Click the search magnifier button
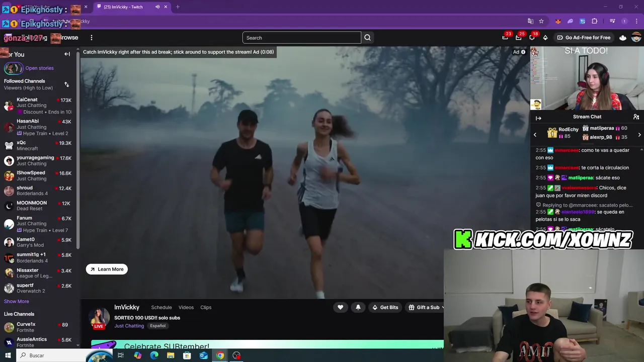Screen dimensions: 644x362 tap(367, 38)
